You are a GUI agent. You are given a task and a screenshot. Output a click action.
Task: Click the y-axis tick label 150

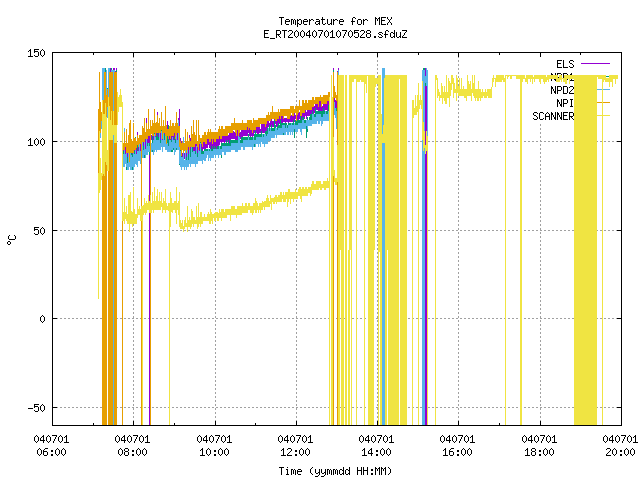(36, 53)
